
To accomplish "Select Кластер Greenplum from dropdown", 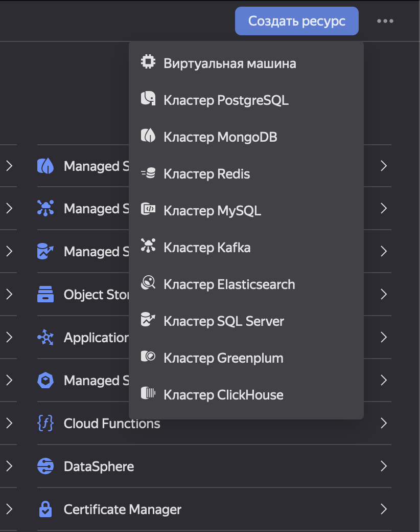I will click(x=223, y=358).
